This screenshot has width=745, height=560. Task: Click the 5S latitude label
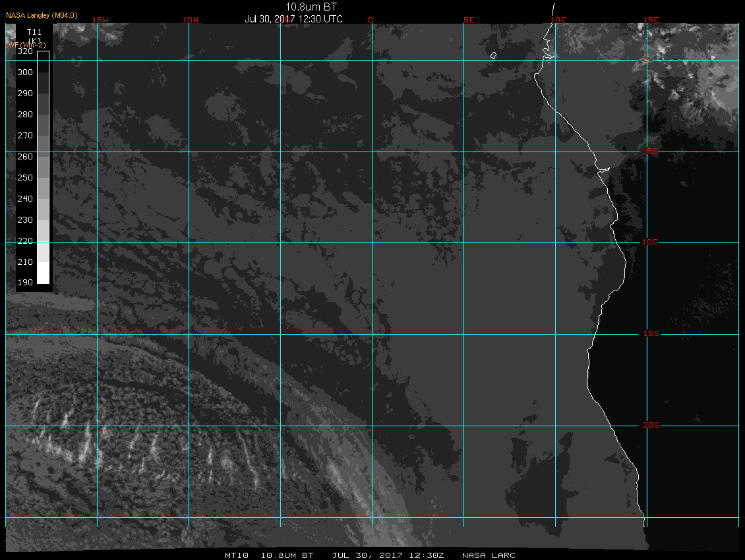652,151
